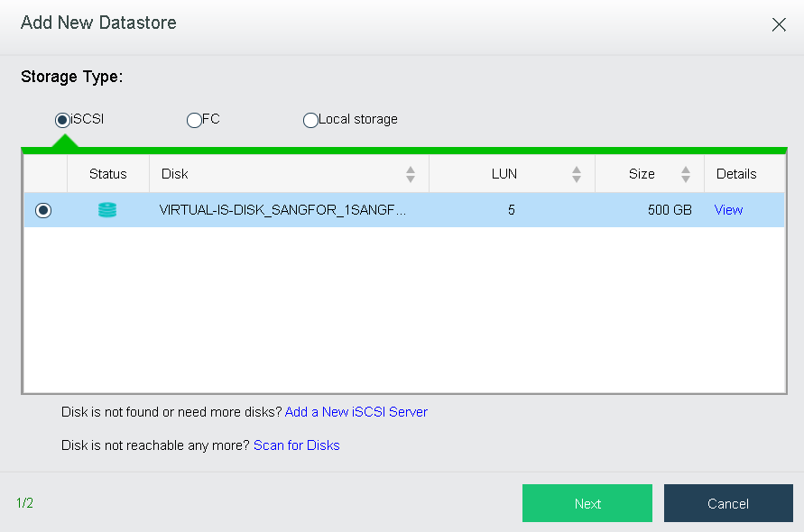Toggle sort arrows in Size column
The height and width of the screenshot is (532, 804).
point(686,174)
